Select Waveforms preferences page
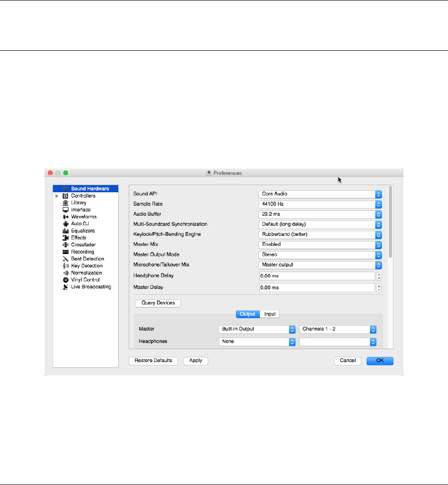This screenshot has height=485, width=448. pyautogui.click(x=84, y=217)
